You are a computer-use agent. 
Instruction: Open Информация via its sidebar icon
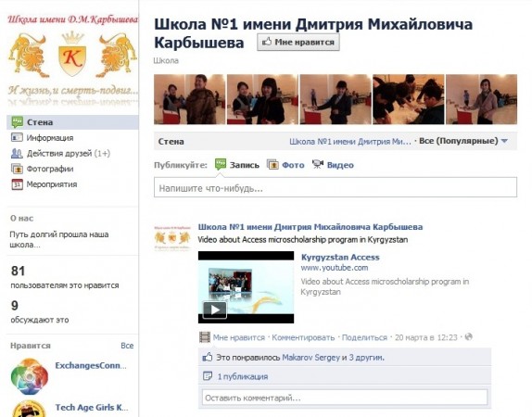point(17,137)
